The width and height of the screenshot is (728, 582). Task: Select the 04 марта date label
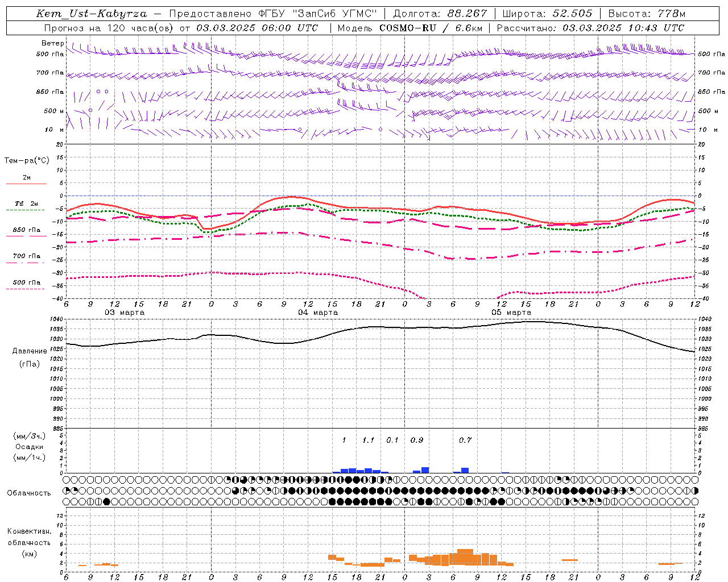[x=318, y=313]
